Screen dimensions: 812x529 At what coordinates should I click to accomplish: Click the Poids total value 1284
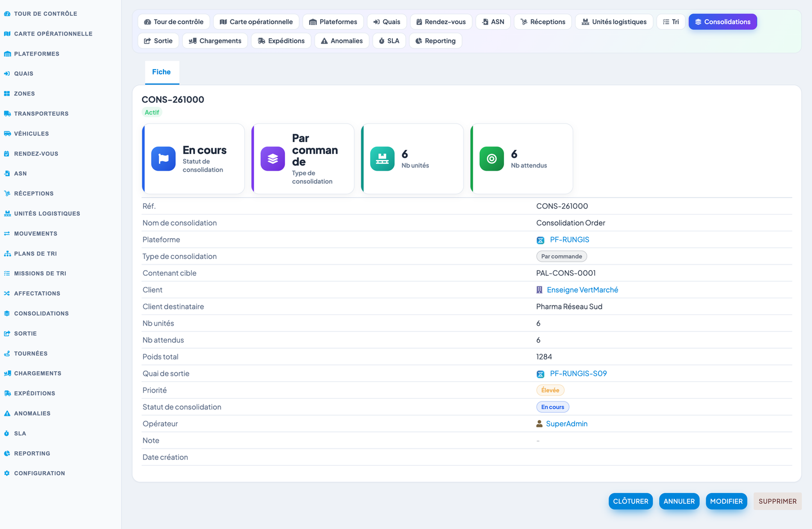pyautogui.click(x=544, y=357)
